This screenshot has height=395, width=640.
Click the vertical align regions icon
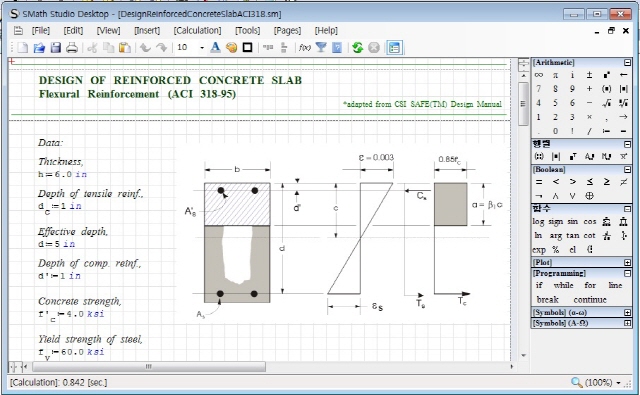[x=284, y=48]
